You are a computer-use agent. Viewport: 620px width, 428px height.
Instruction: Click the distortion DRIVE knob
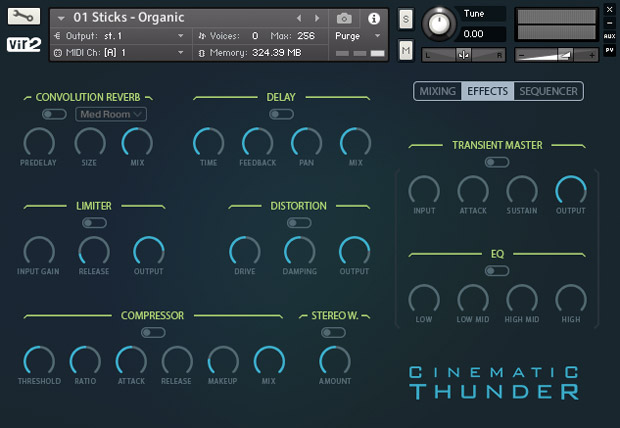pos(245,251)
